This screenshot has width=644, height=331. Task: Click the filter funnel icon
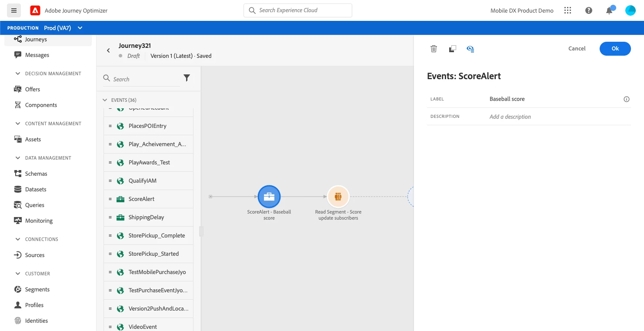(x=187, y=78)
